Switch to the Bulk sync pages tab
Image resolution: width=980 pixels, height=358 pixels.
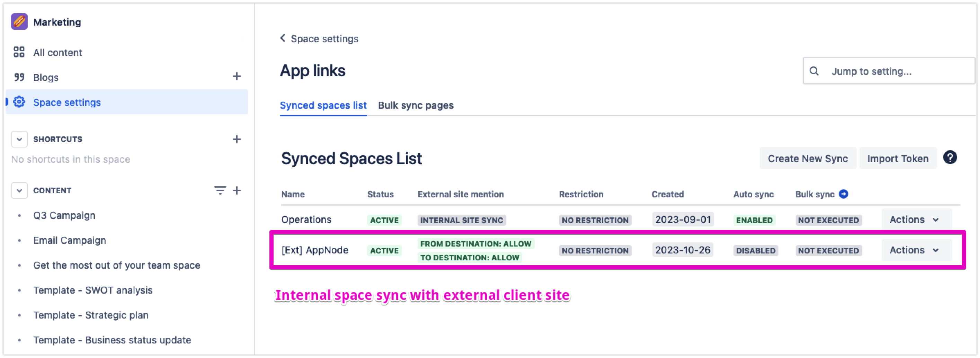tap(416, 105)
